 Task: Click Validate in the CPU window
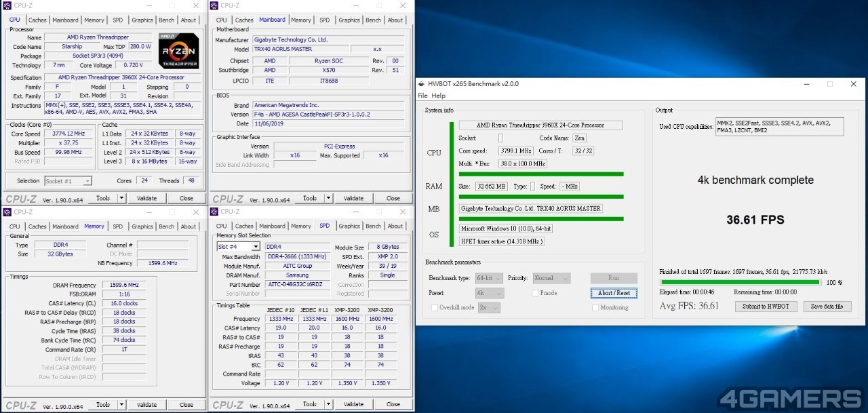pos(146,199)
